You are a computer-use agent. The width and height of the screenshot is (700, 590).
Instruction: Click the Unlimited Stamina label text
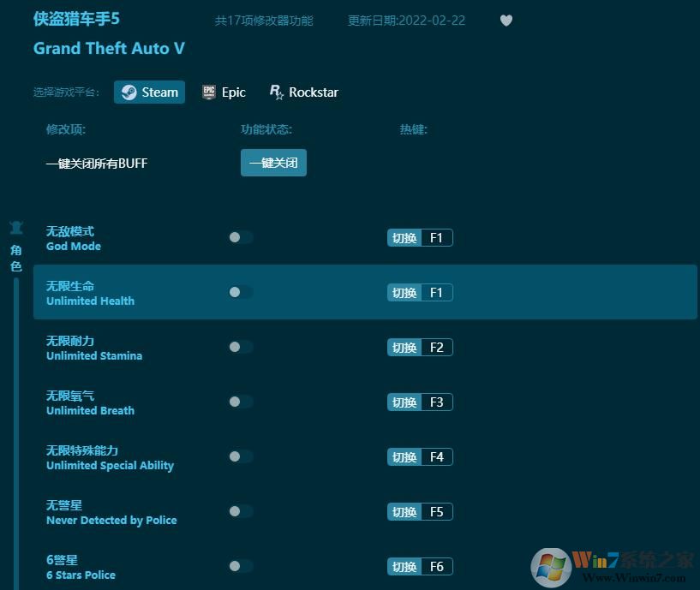tap(94, 356)
